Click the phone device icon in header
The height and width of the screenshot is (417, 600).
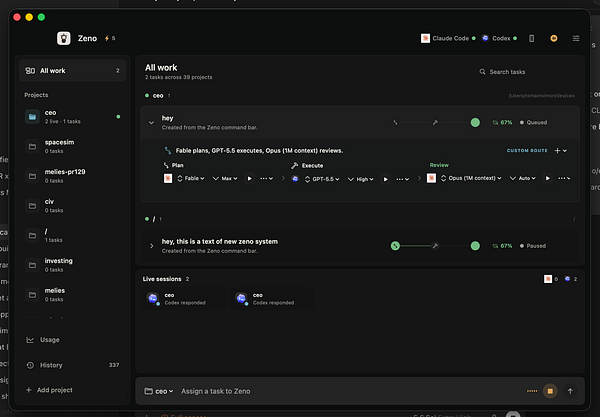coord(531,38)
